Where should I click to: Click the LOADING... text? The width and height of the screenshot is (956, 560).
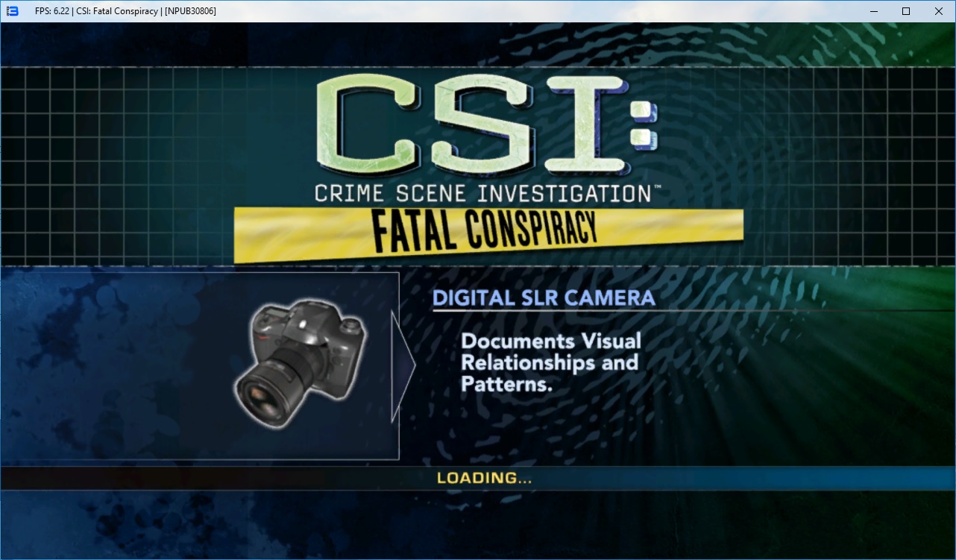[484, 478]
